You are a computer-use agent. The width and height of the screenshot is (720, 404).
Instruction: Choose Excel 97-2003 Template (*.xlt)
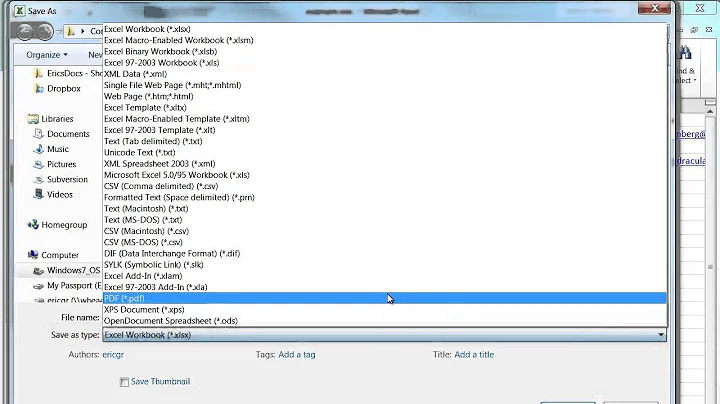385,130
